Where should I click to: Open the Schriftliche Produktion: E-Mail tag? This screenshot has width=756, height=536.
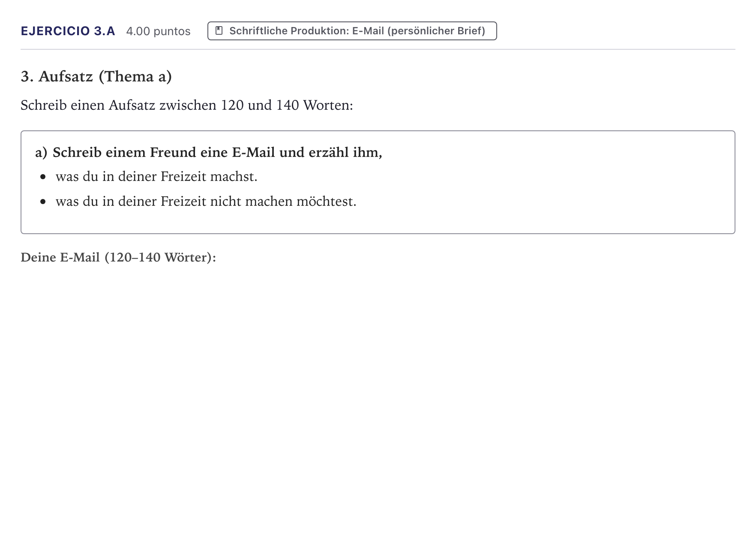[352, 31]
